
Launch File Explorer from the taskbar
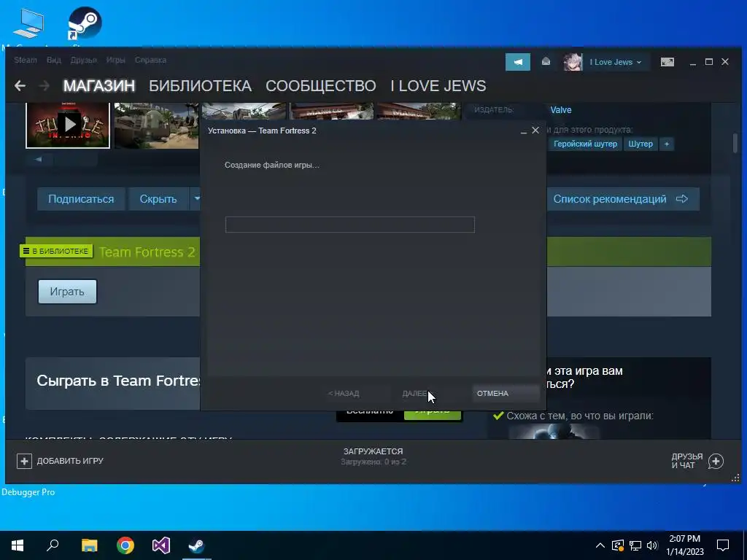89,545
